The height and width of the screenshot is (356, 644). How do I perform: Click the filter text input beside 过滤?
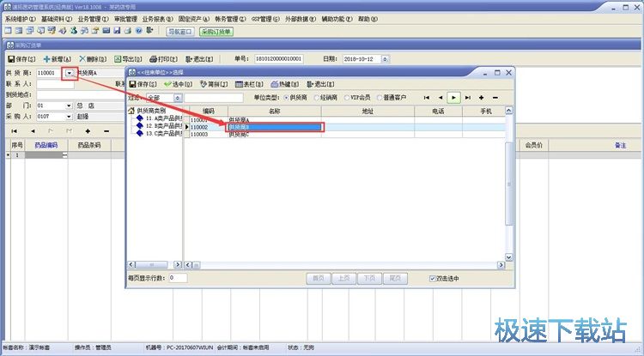(214, 98)
